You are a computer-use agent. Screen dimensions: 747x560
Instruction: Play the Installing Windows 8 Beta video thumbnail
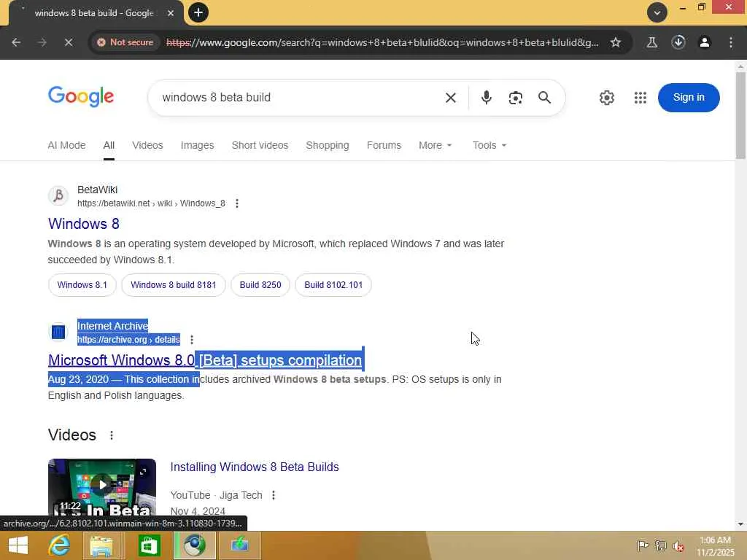click(102, 486)
